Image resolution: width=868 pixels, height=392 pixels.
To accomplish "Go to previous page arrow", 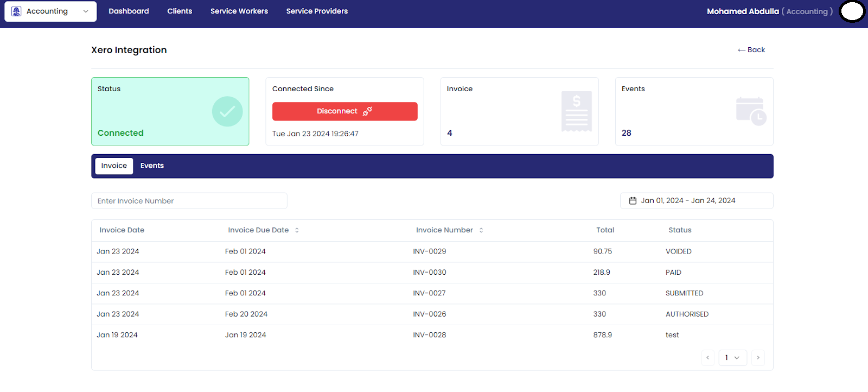I will pos(707,358).
